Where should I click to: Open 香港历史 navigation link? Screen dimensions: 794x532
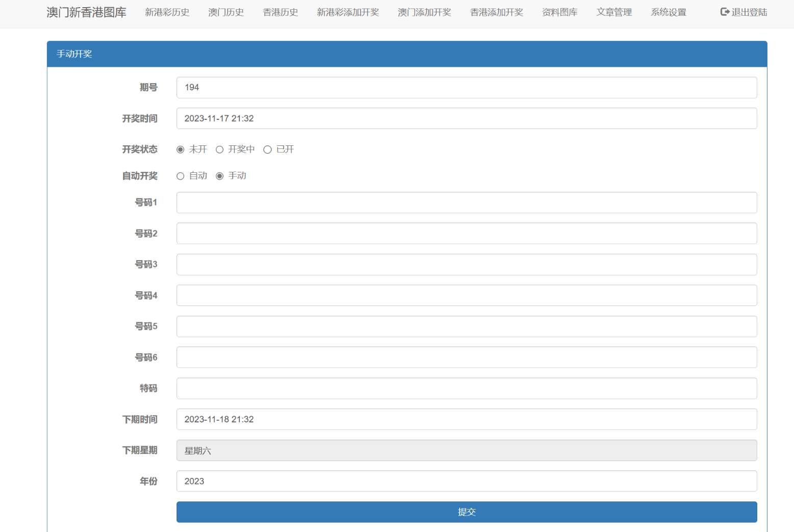coord(280,12)
